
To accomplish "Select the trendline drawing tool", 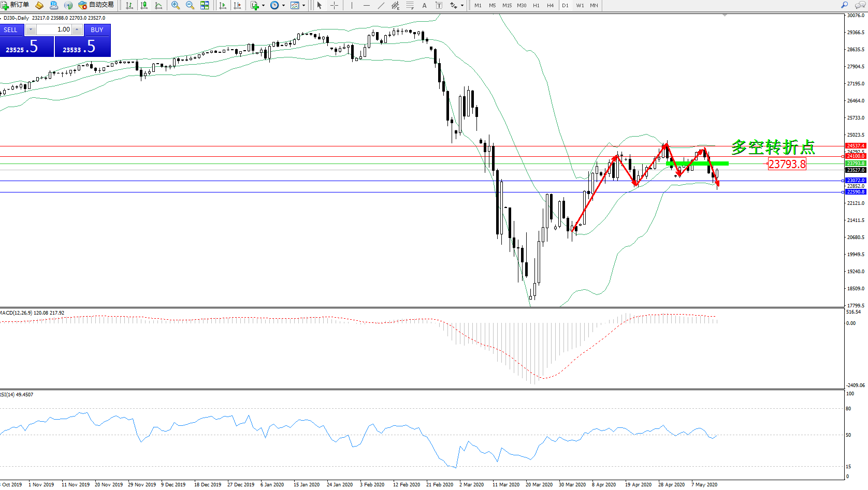I will (x=381, y=5).
